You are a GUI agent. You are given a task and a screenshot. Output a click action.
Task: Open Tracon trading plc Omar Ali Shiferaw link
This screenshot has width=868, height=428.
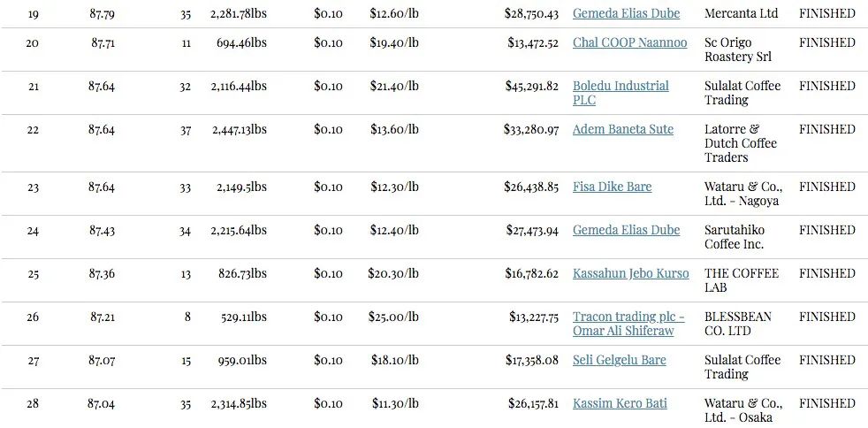628,324
